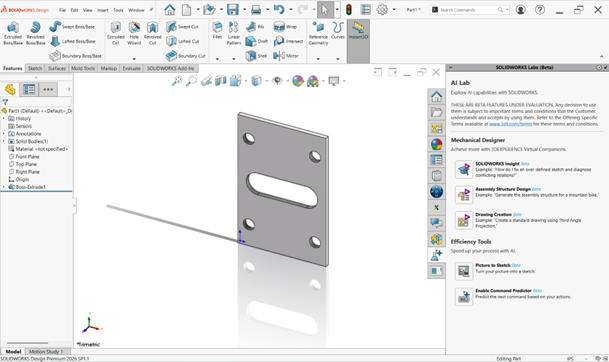This screenshot has width=609, height=362.
Task: Open the Reference Geometry dropdown arrow
Action: click(x=318, y=59)
